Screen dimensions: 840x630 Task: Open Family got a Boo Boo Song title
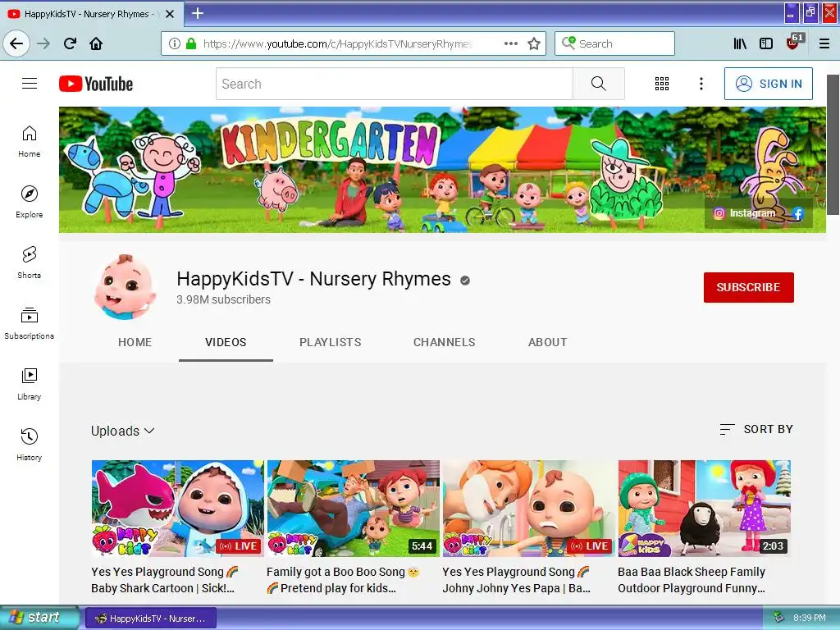pyautogui.click(x=343, y=580)
